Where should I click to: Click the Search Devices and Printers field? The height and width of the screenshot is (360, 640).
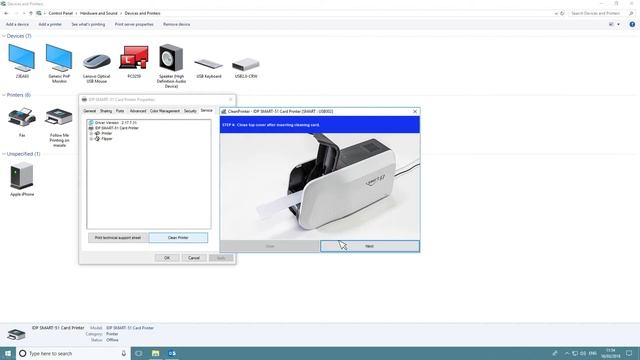(599, 13)
